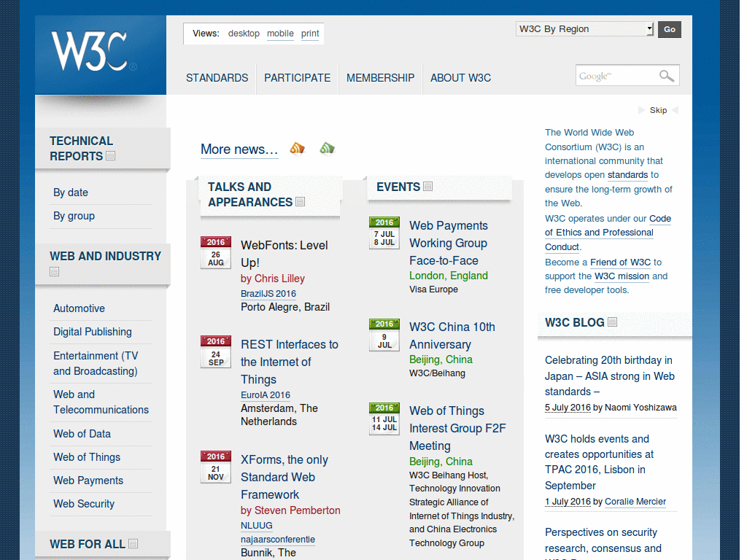Open the Web Security link
The image size is (747, 560).
[84, 504]
